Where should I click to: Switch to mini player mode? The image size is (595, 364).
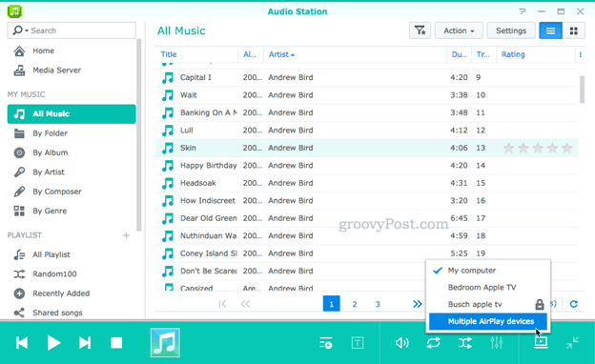tap(572, 343)
